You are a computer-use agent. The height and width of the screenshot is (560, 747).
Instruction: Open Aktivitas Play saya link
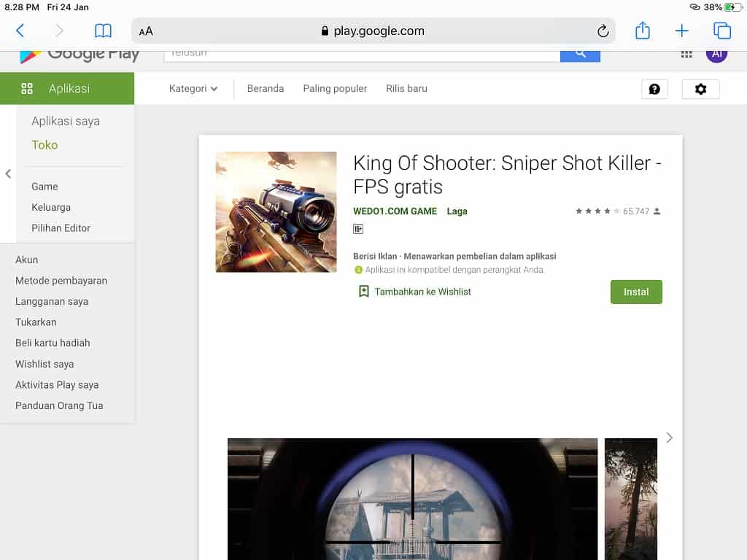pos(57,385)
